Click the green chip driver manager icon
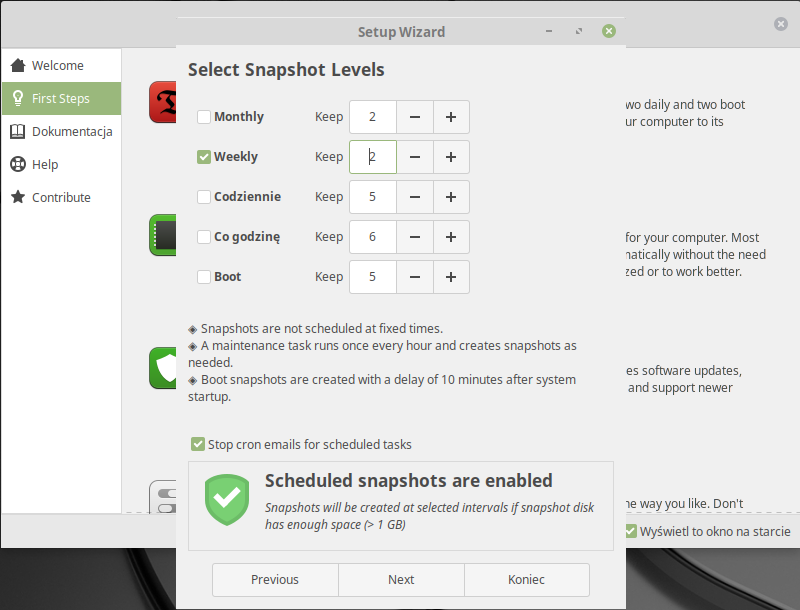800x610 pixels. [163, 235]
